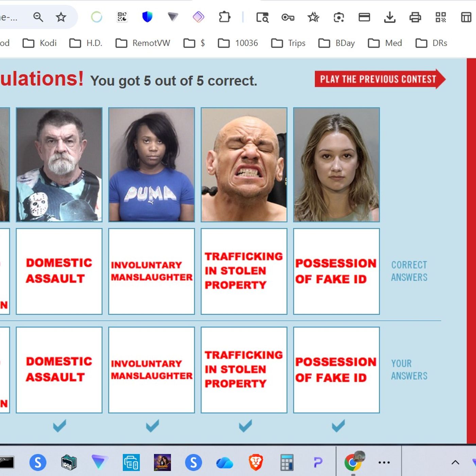Open the QR code extension icon
Image resolution: width=476 pixels, height=476 pixels.
(122, 17)
